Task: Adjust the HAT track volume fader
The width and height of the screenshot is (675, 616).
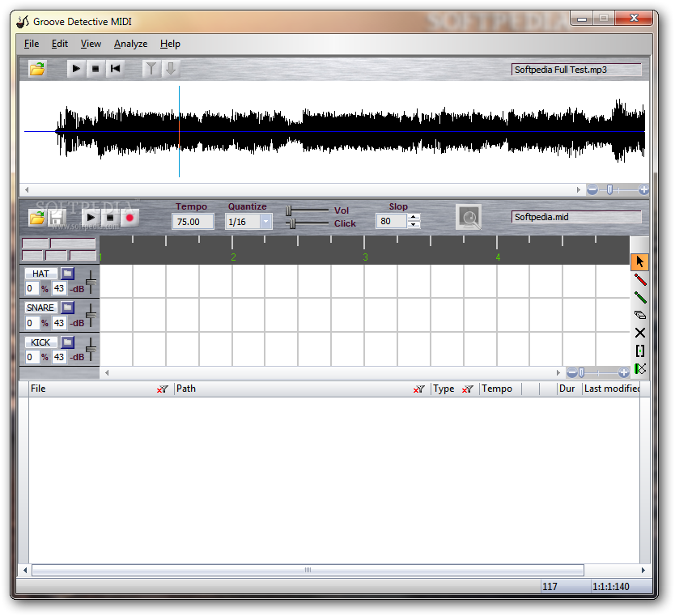Action: coord(91,282)
